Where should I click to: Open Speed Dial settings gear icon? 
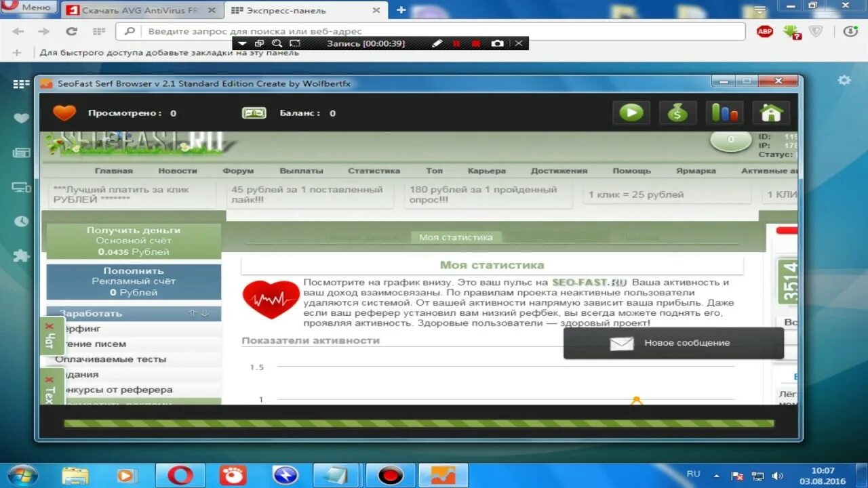844,80
